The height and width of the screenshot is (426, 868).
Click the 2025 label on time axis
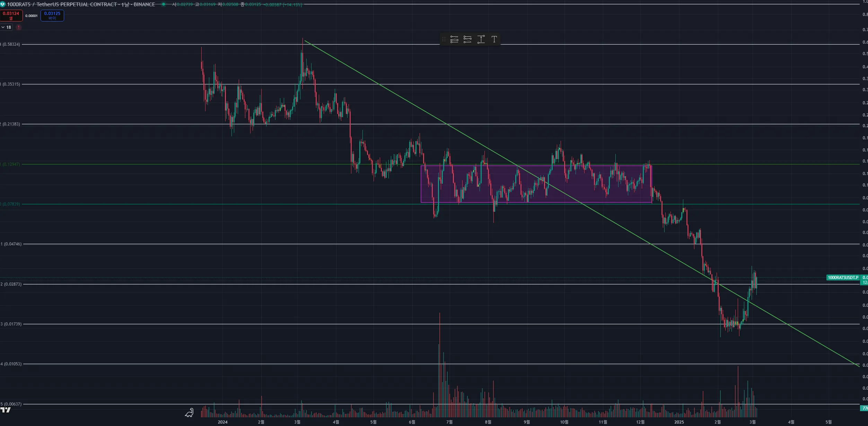679,422
